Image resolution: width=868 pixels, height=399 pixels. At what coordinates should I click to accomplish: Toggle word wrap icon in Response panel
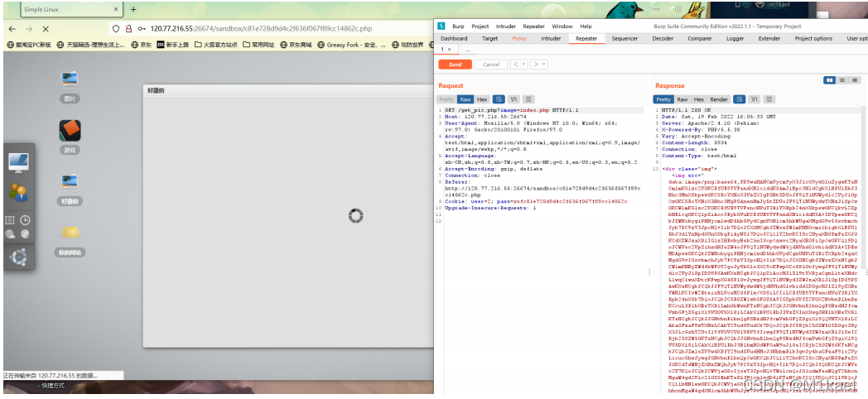[739, 99]
